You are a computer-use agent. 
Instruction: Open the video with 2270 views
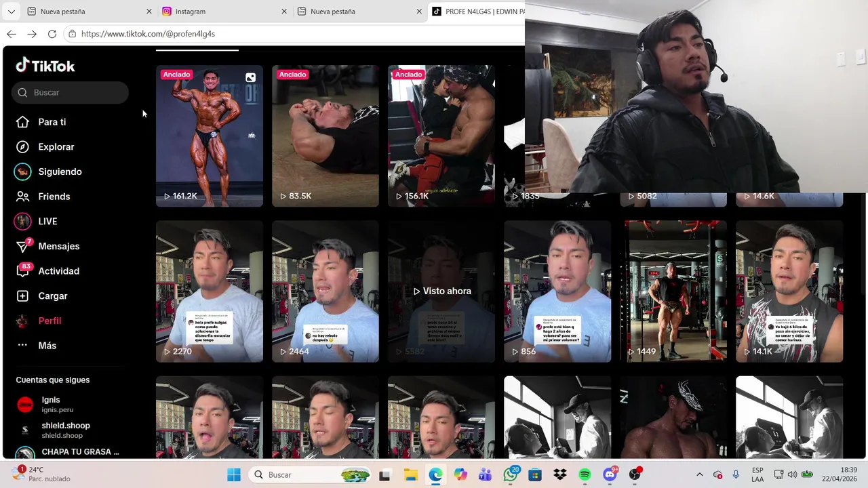pos(210,291)
